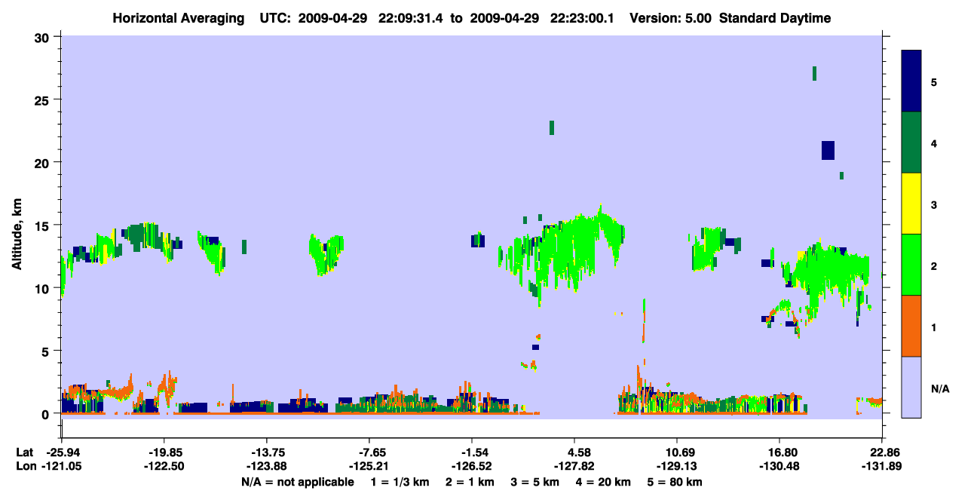980x503 pixels.
Task: Click the small green feature near 27 km altitude
Action: click(x=814, y=73)
